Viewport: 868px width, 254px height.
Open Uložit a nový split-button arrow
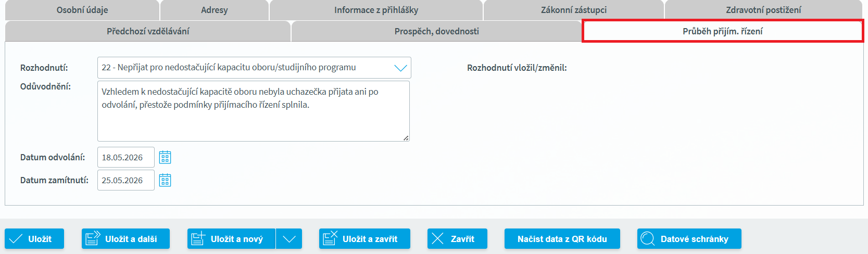coord(289,239)
